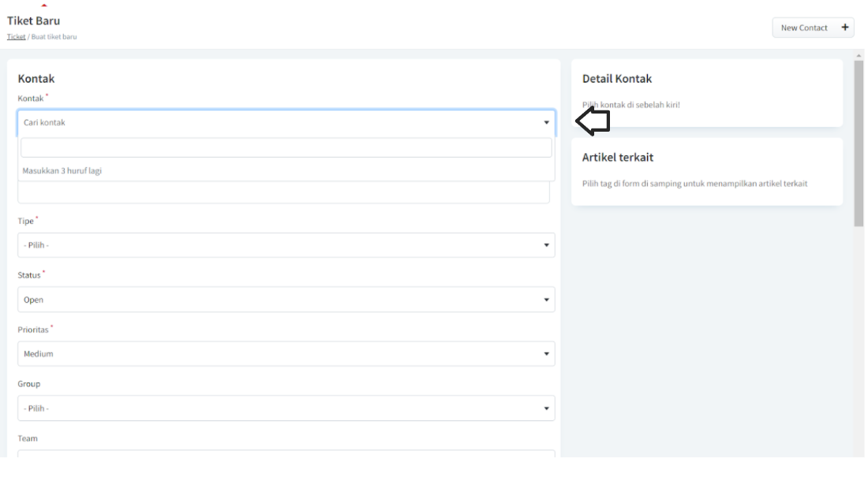
Task: Click the Kontak dropdown caret arrow
Action: (546, 123)
